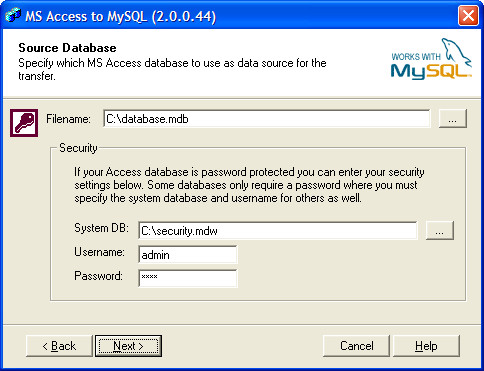
Task: Focus the System DB field with C:\security.mdw
Action: tap(277, 230)
